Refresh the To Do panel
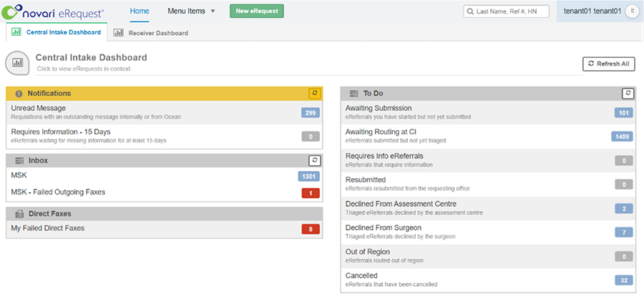The height and width of the screenshot is (301, 644). pos(628,93)
